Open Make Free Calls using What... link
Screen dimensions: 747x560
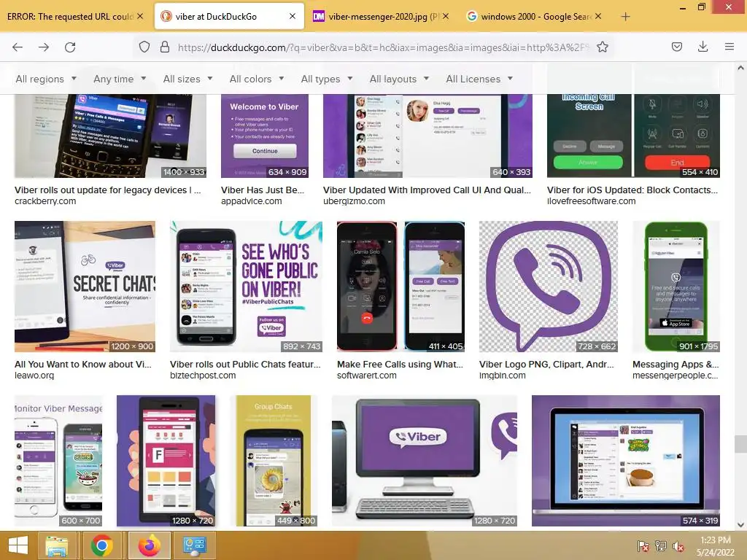400,365
